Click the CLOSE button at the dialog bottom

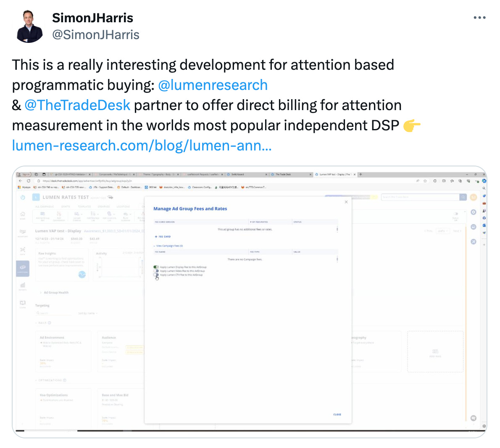(x=337, y=414)
